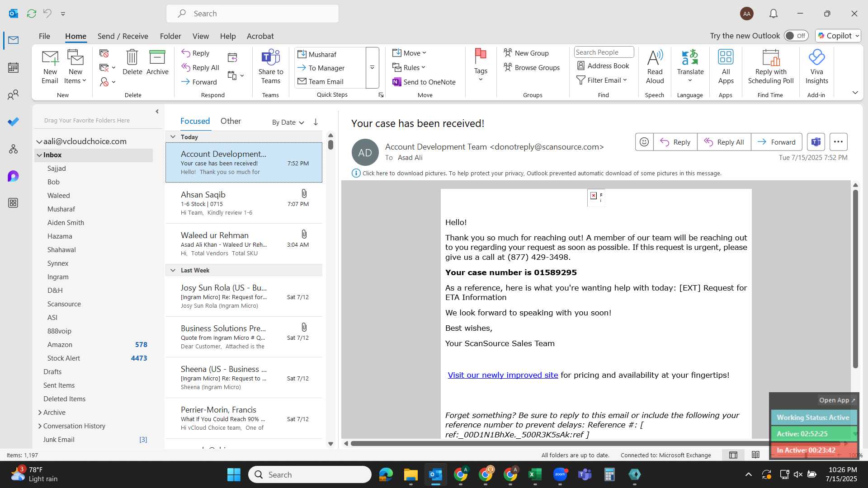Send the email to OneNote
Image resolution: width=868 pixels, height=488 pixels.
click(424, 82)
